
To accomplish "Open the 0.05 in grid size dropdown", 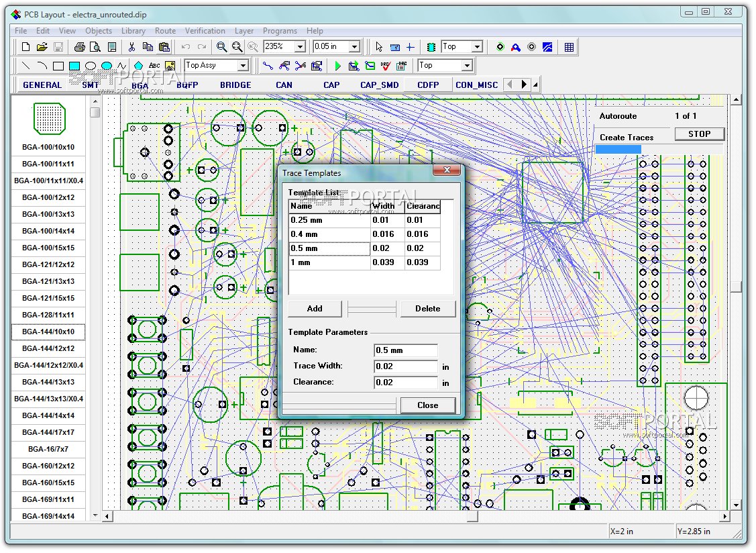I will pos(355,47).
